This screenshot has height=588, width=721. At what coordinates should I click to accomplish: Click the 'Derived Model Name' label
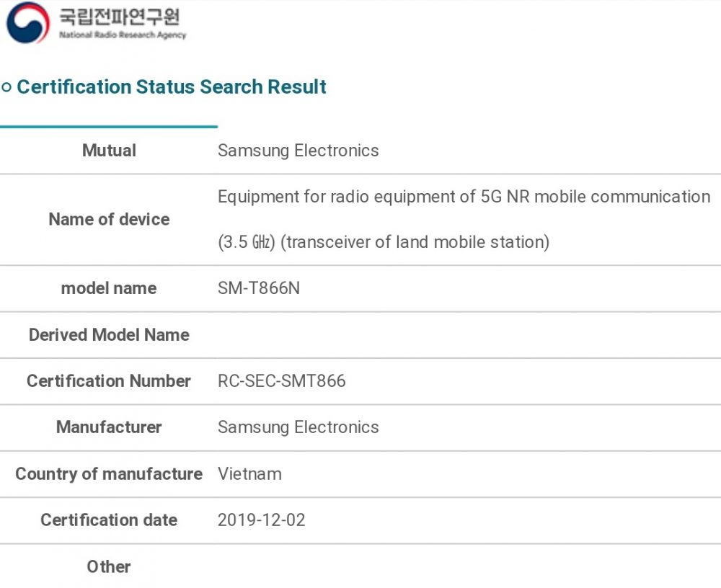pos(109,334)
